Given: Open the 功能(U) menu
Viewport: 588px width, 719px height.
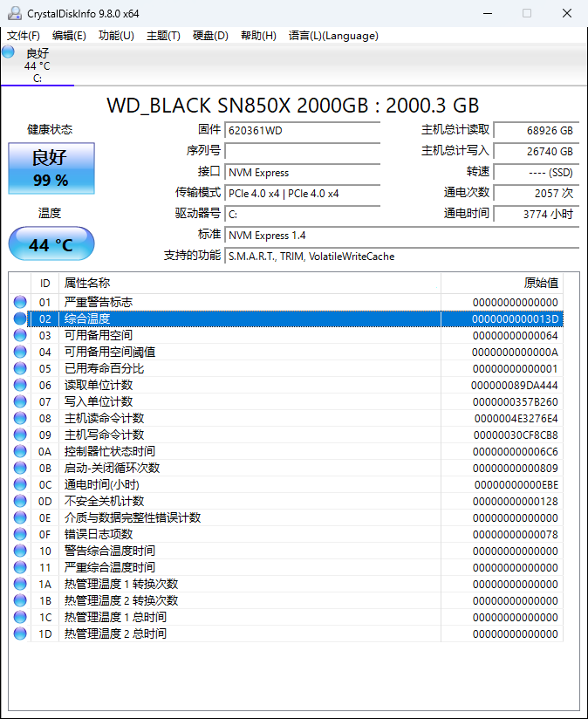Looking at the screenshot, I should (116, 36).
